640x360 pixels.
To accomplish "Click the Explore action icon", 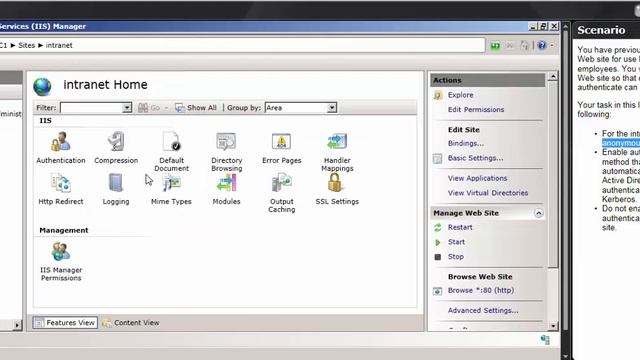I will (x=438, y=95).
